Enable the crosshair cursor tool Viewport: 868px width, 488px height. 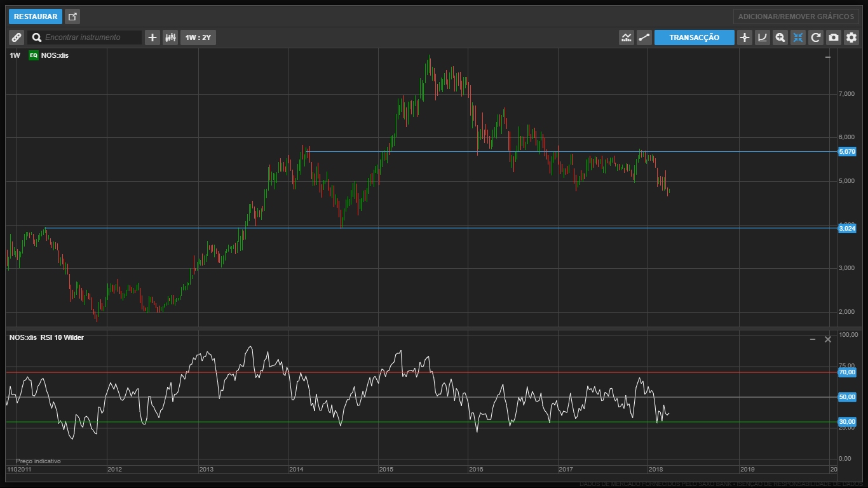745,37
